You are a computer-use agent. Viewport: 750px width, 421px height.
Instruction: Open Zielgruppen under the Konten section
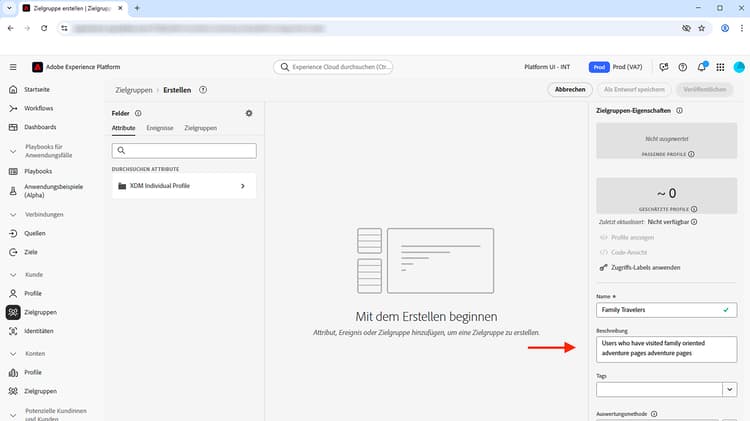[40, 391]
